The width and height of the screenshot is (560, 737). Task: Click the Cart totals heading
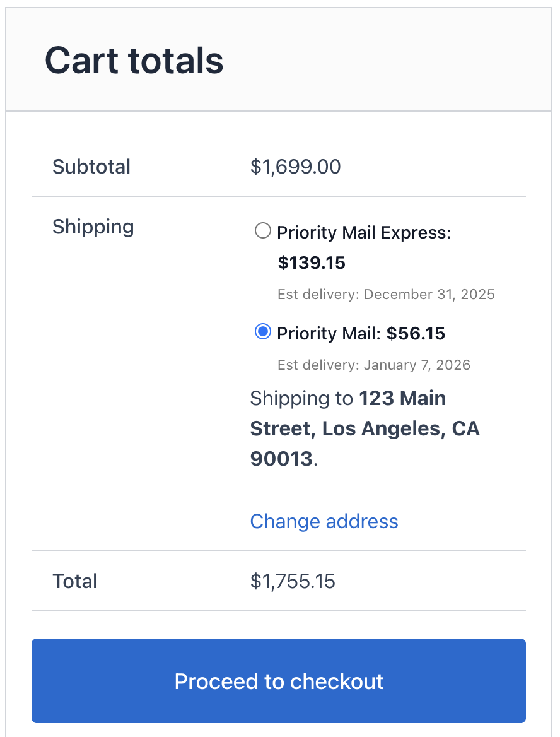pos(134,59)
